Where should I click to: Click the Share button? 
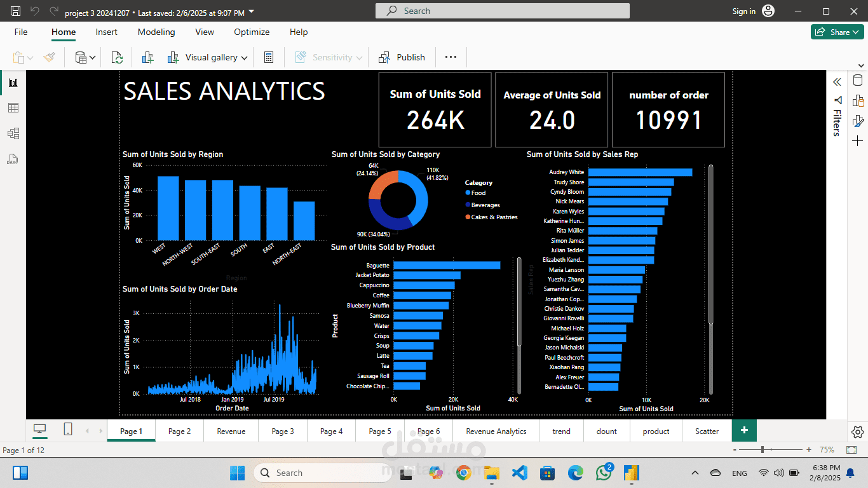(x=837, y=32)
